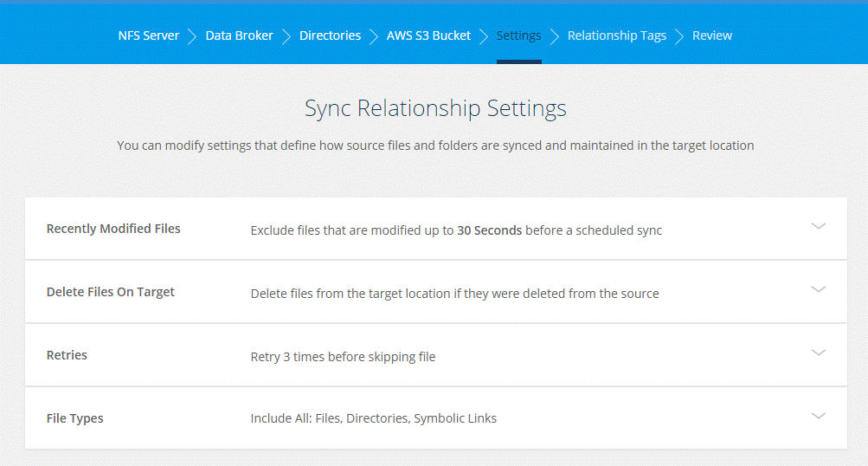This screenshot has width=868, height=466.
Task: Select the Retries setting label
Action: click(x=67, y=355)
